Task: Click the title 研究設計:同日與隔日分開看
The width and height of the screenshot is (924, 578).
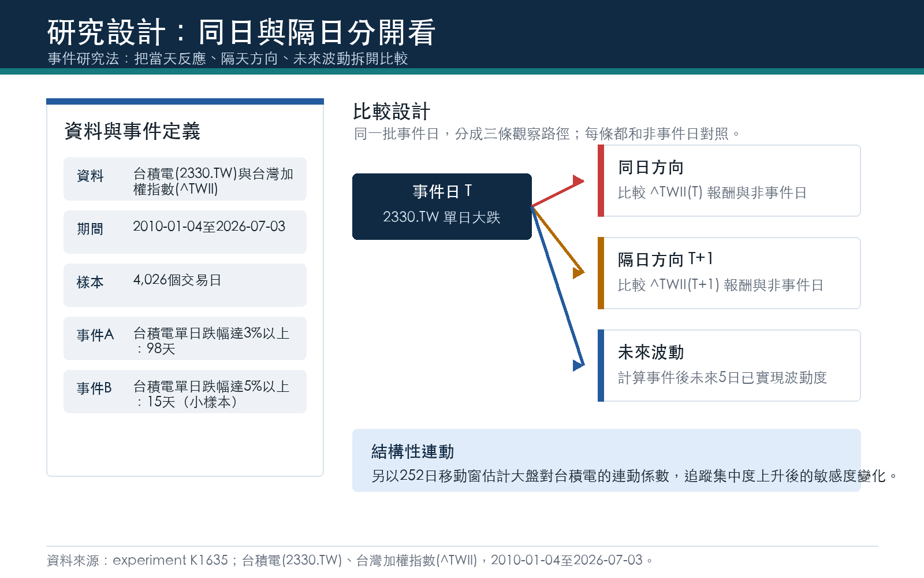Action: click(241, 32)
